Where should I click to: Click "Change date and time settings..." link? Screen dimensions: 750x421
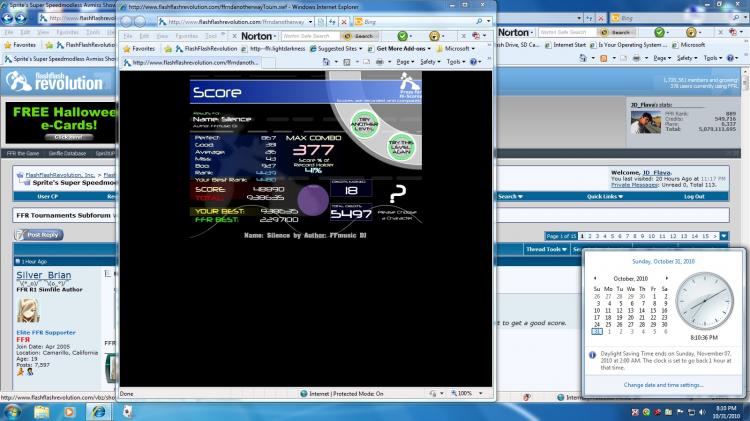click(x=663, y=385)
